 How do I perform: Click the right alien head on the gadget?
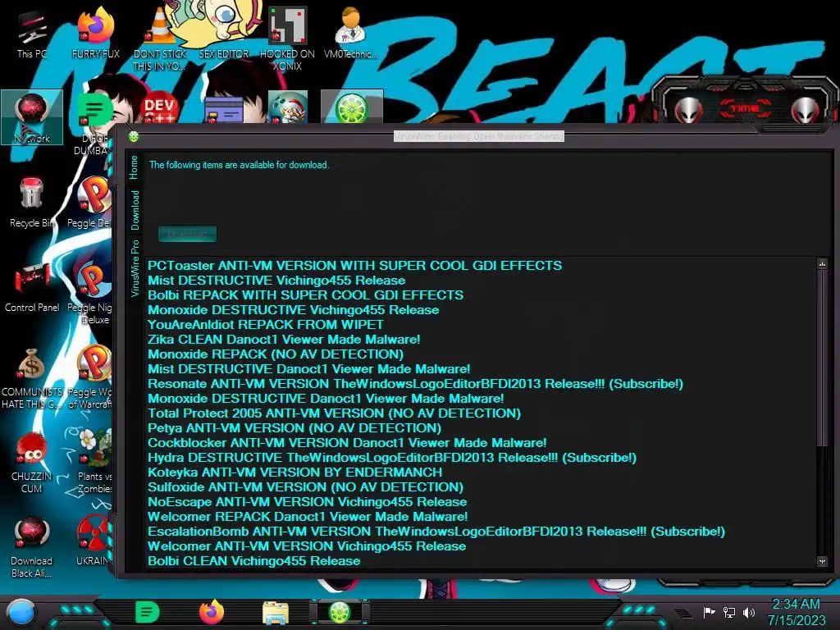(806, 110)
